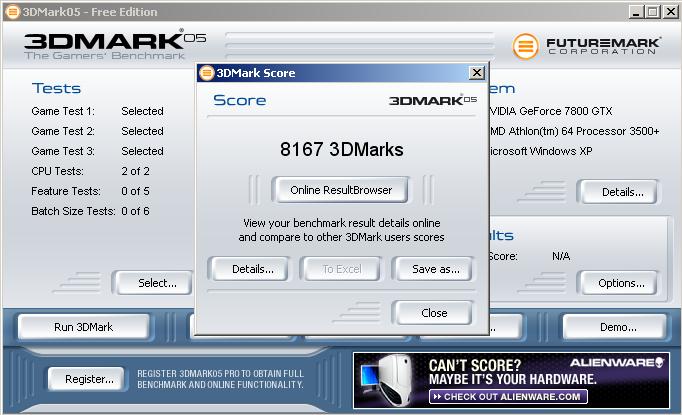Image resolution: width=682 pixels, height=415 pixels.
Task: Click the Microsoft Windows XP text
Action: pos(541,151)
